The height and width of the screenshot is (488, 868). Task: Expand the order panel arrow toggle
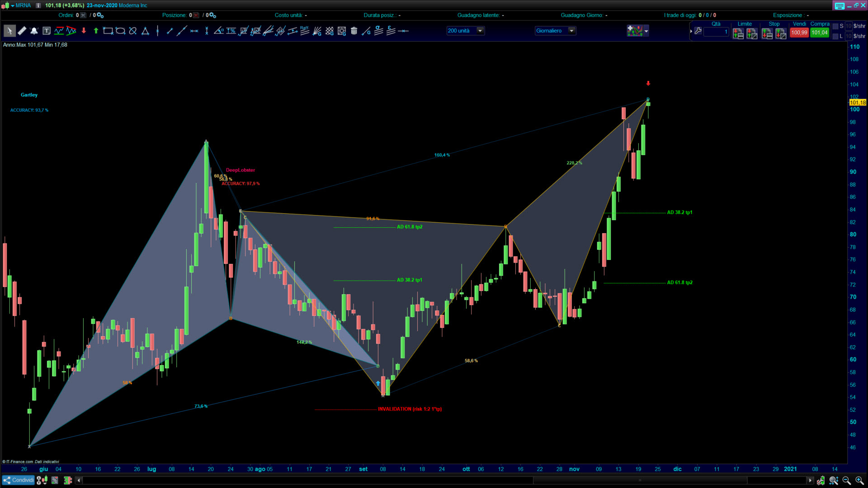coord(691,31)
